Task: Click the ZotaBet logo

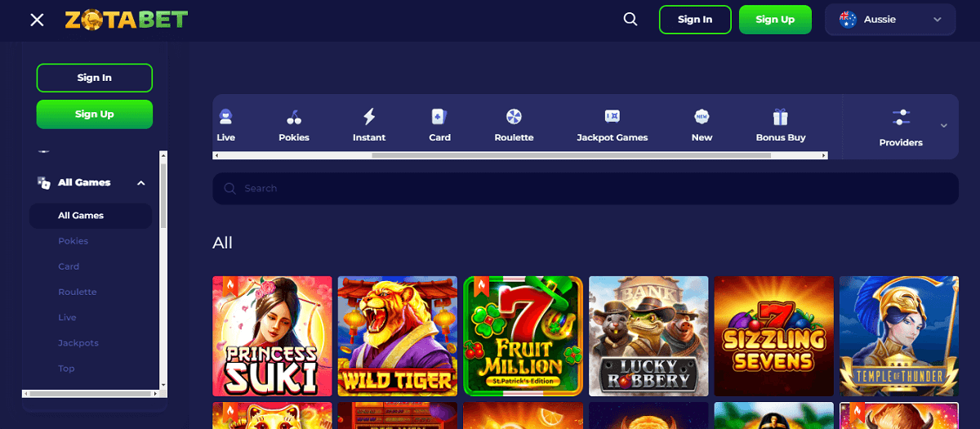Action: 126,19
